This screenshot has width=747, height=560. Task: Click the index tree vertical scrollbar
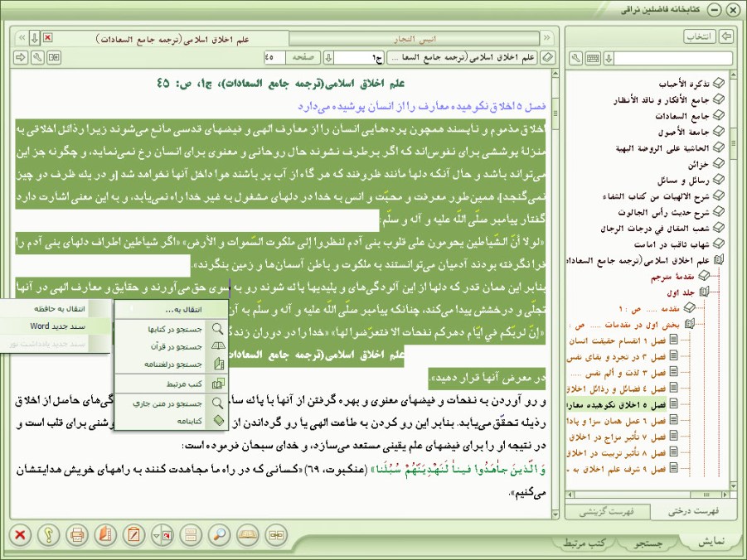[733, 280]
